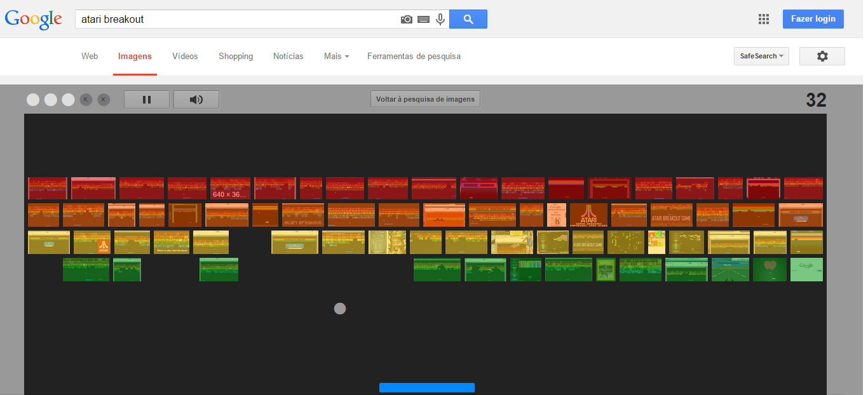Screen dimensions: 868x395
Task: Open the Google apps grid
Action: pyautogui.click(x=764, y=19)
